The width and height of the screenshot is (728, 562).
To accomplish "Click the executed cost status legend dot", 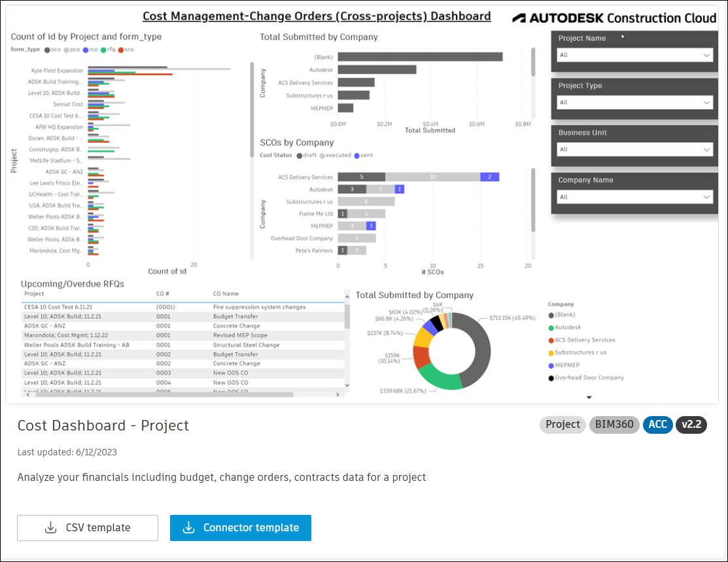I will click(x=322, y=156).
